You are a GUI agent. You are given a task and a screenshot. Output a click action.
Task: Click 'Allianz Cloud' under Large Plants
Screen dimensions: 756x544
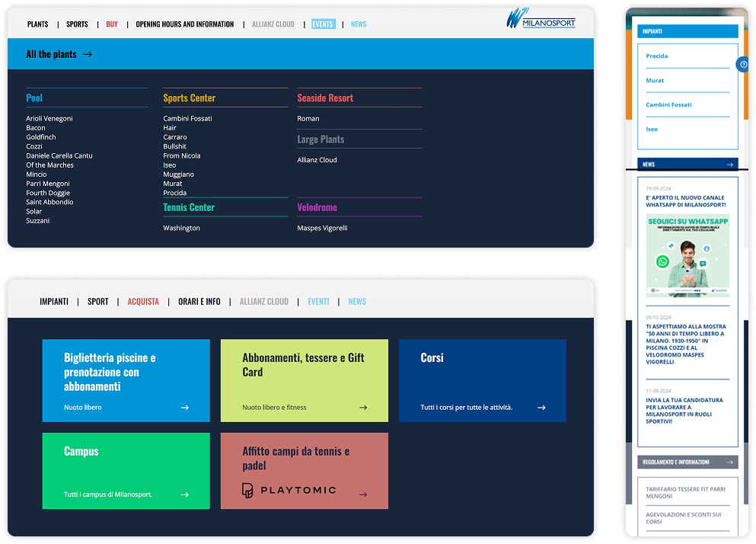[316, 159]
